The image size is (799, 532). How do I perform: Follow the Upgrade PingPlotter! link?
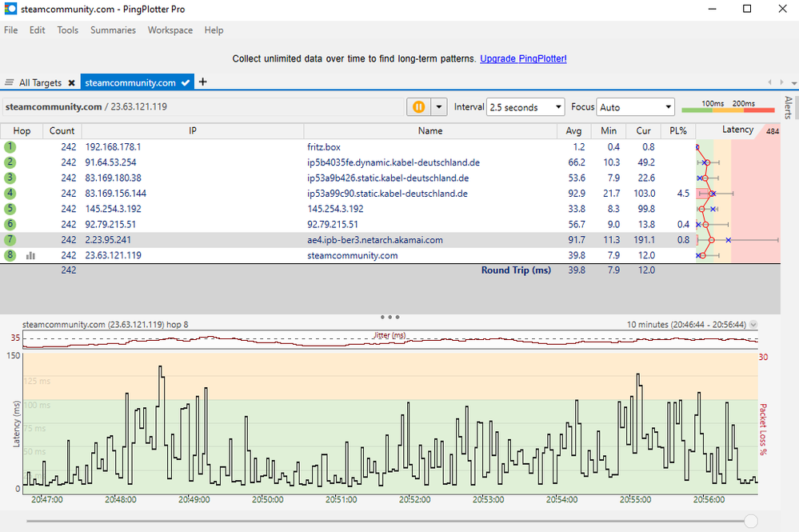(x=523, y=58)
